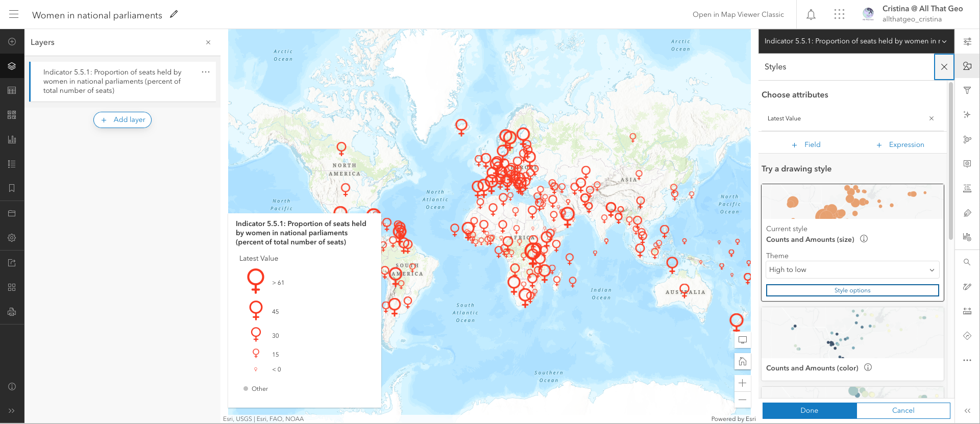The image size is (980, 424).
Task: Open the Charts icon in dark toolbar
Action: [12, 139]
